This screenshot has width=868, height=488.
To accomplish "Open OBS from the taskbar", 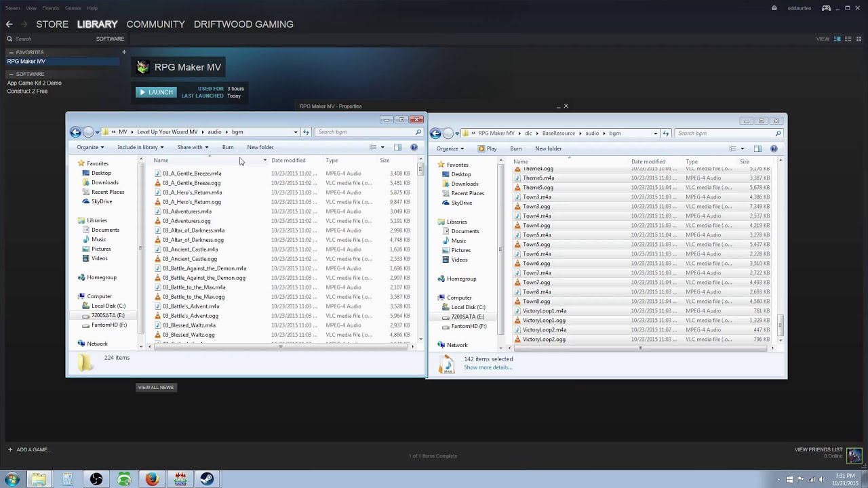I will pyautogui.click(x=96, y=479).
